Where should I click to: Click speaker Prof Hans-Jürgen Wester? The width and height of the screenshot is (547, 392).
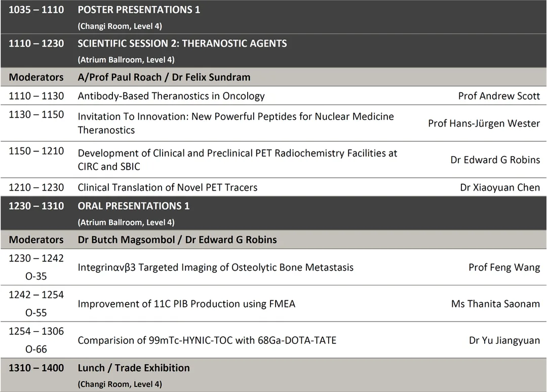[x=484, y=124]
